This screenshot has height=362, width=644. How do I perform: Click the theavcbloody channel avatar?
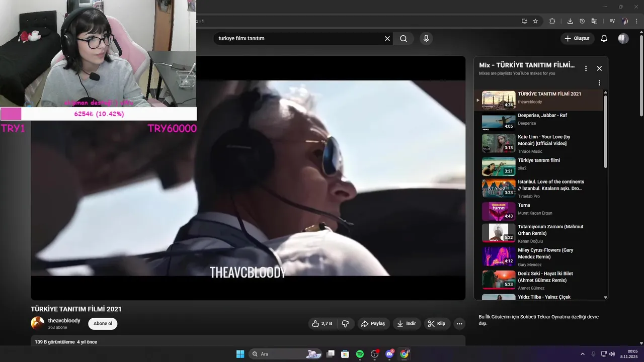pyautogui.click(x=37, y=323)
